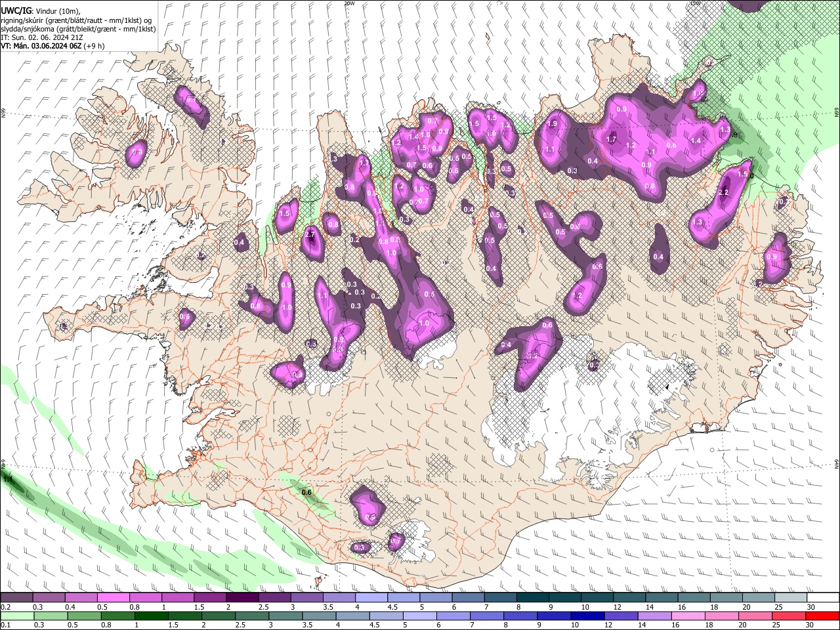Select the rain legend swatch between 16 and 18
Screen dimensions: 840x630
tap(688, 616)
